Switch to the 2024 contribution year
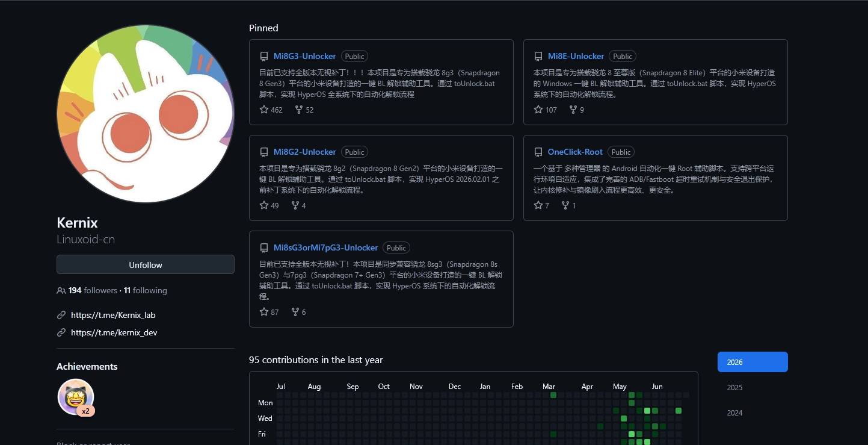This screenshot has width=868, height=445. [x=753, y=412]
